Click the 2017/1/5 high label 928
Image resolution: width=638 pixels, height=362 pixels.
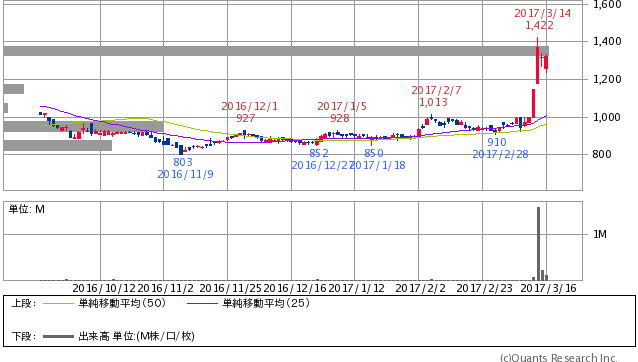coord(339,118)
